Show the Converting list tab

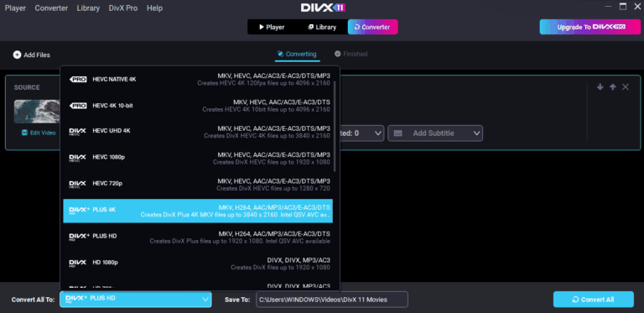pos(298,55)
